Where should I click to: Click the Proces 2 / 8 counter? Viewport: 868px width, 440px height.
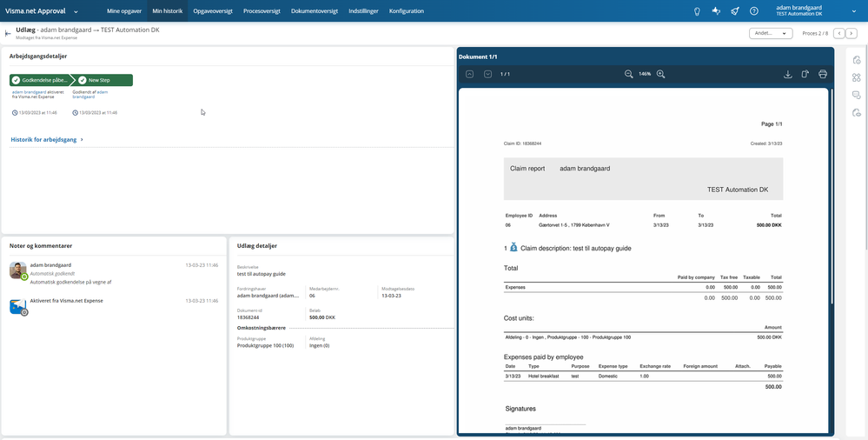point(815,33)
